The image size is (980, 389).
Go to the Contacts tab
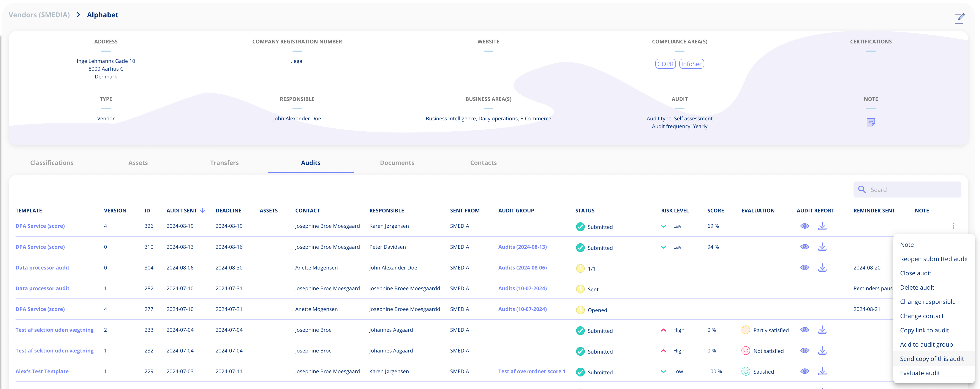click(484, 163)
